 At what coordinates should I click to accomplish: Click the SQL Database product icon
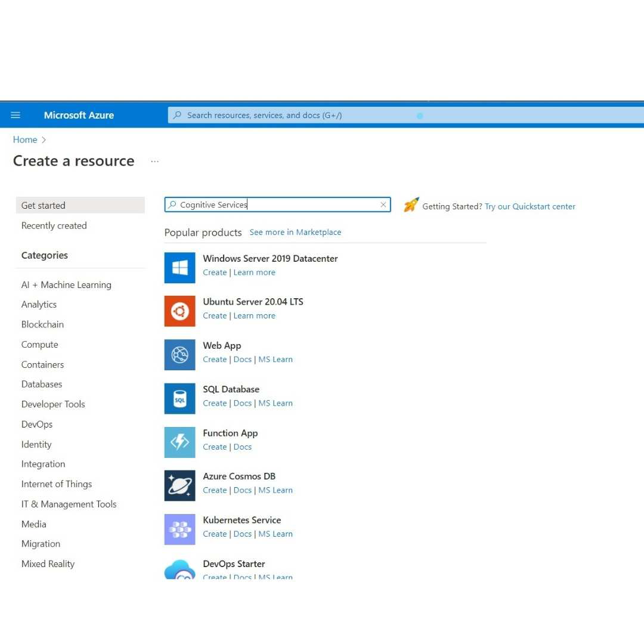(179, 398)
